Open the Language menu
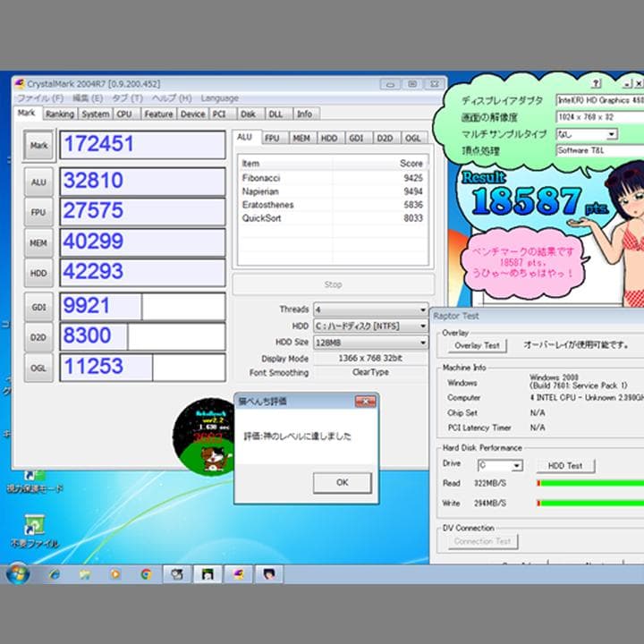 click(x=220, y=98)
